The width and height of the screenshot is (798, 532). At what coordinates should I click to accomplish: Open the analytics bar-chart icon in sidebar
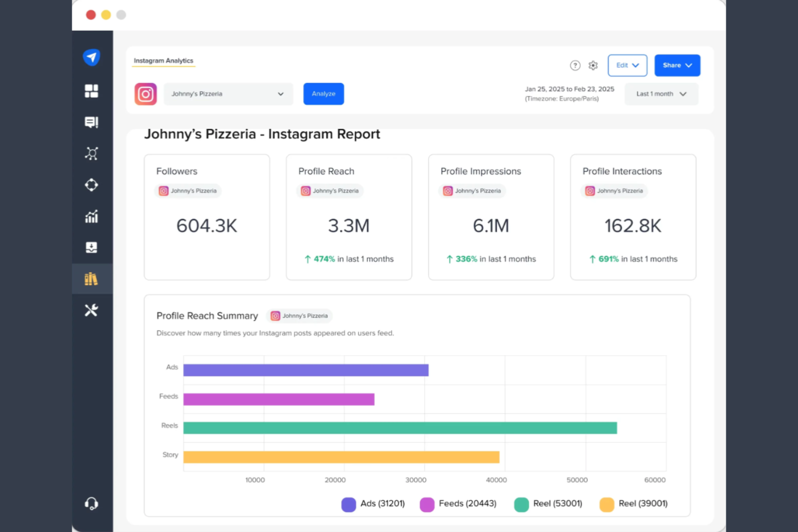coord(92,216)
